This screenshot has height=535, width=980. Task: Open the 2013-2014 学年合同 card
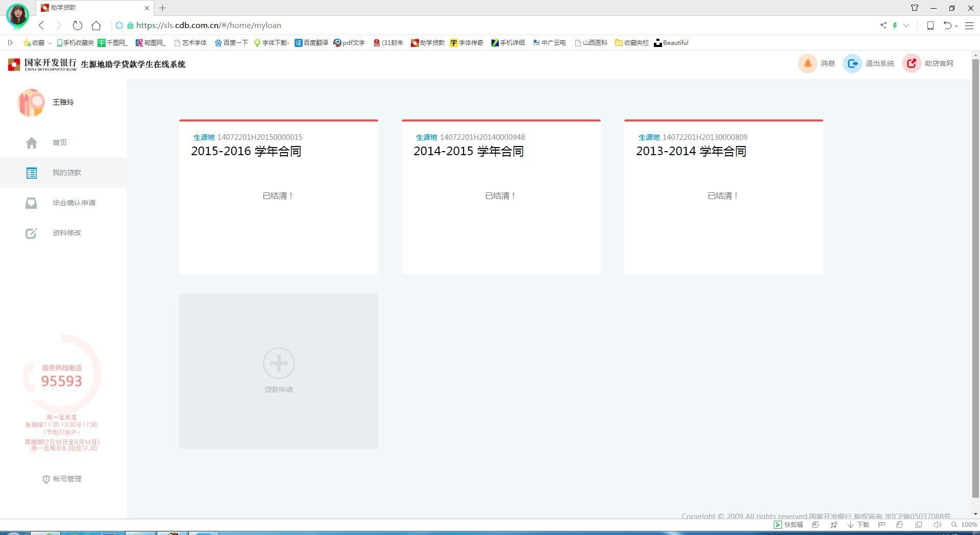(723, 197)
